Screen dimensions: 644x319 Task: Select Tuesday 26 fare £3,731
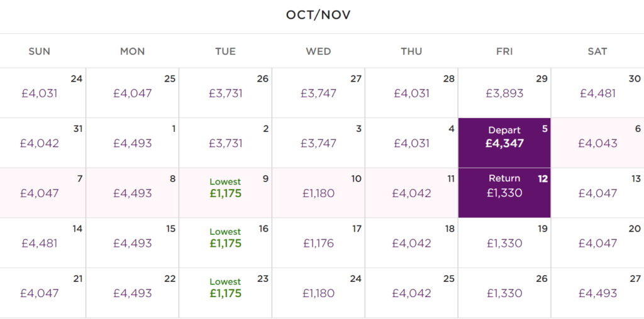(226, 93)
